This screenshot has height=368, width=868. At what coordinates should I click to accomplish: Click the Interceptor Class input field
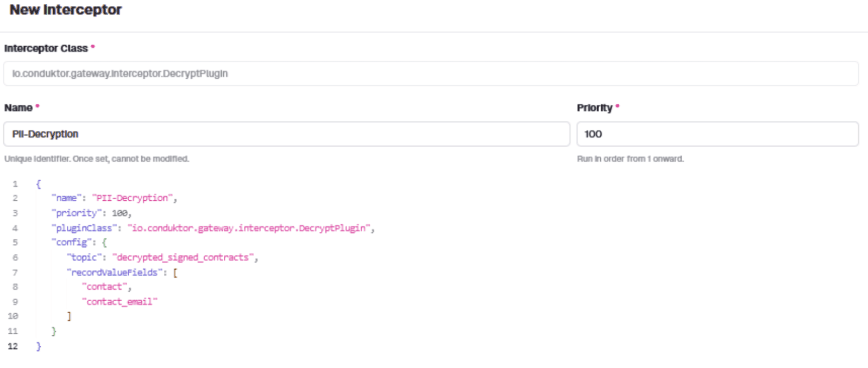pos(430,74)
